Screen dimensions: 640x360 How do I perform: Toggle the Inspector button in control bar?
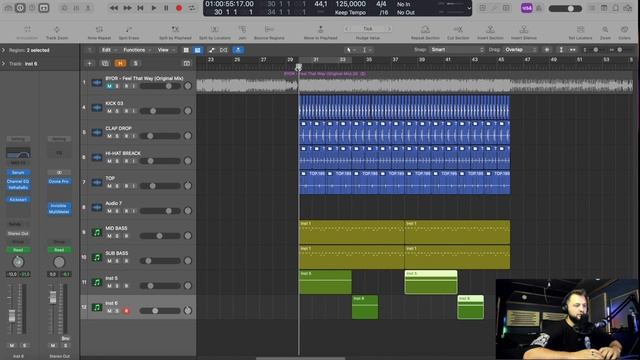tap(20, 8)
